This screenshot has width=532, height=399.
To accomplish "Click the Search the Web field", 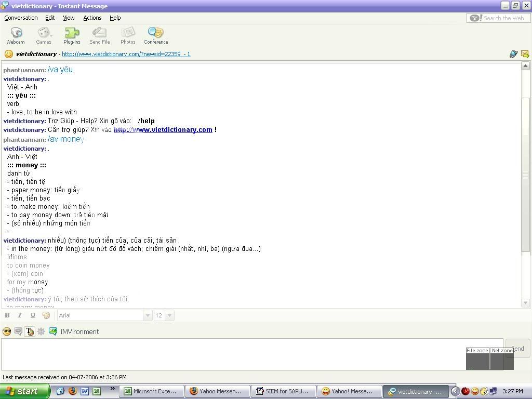I will point(503,18).
